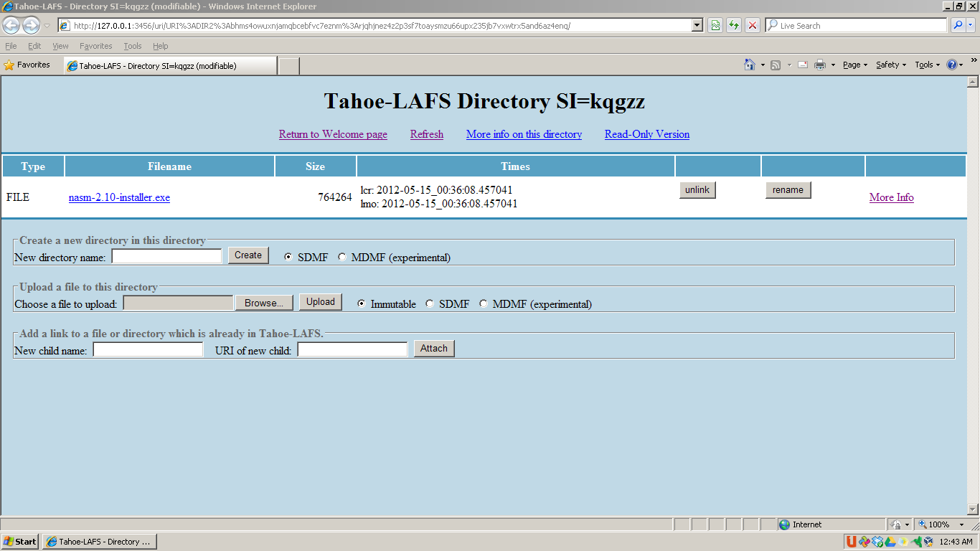The image size is (980, 551).
Task: Click the Home icon in command bar
Action: click(x=749, y=65)
